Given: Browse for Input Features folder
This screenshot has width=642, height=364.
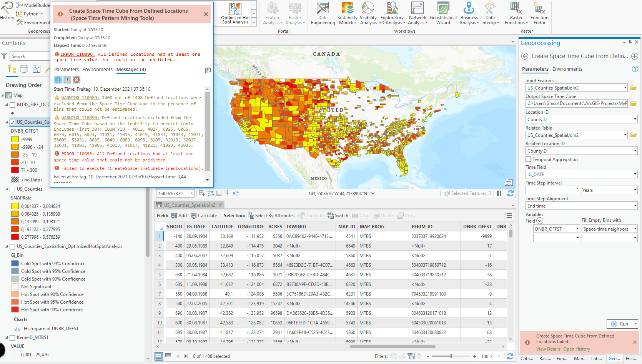Looking at the screenshot, I should point(633,88).
